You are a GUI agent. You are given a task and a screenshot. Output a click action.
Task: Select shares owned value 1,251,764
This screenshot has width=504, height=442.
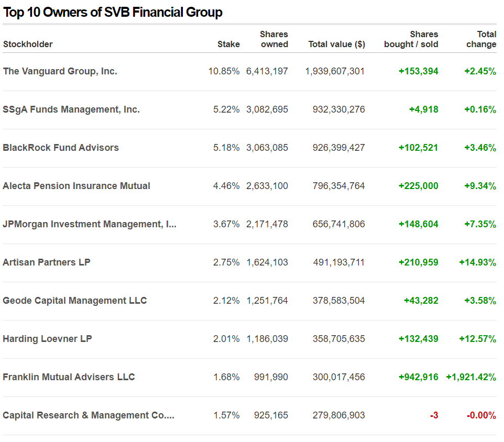tap(267, 301)
